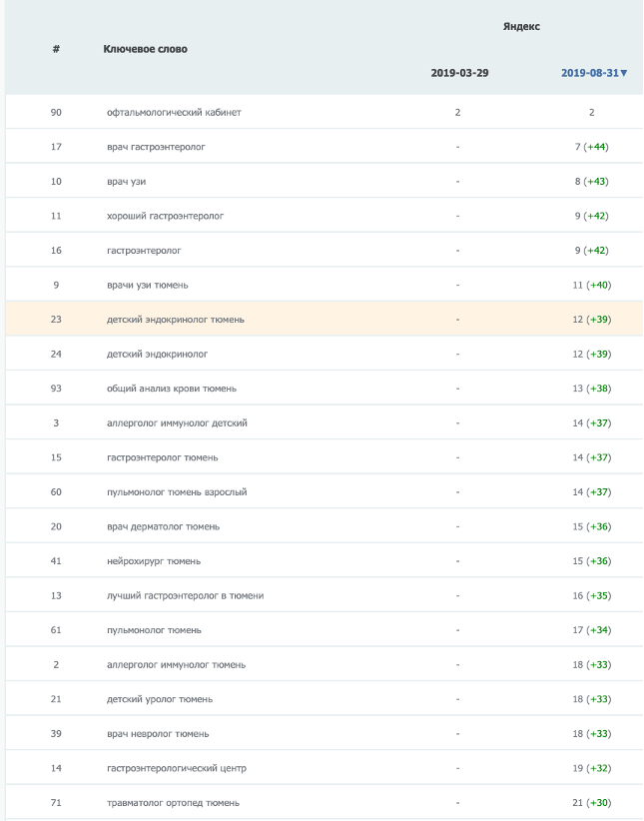Image resolution: width=644 pixels, height=821 pixels.
Task: Click the sort arrow beside 2019-08-31
Action: (x=624, y=73)
